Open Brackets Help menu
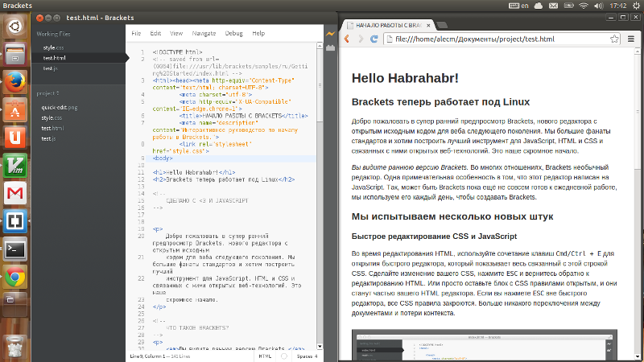The height and width of the screenshot is (362, 644). 258,33
